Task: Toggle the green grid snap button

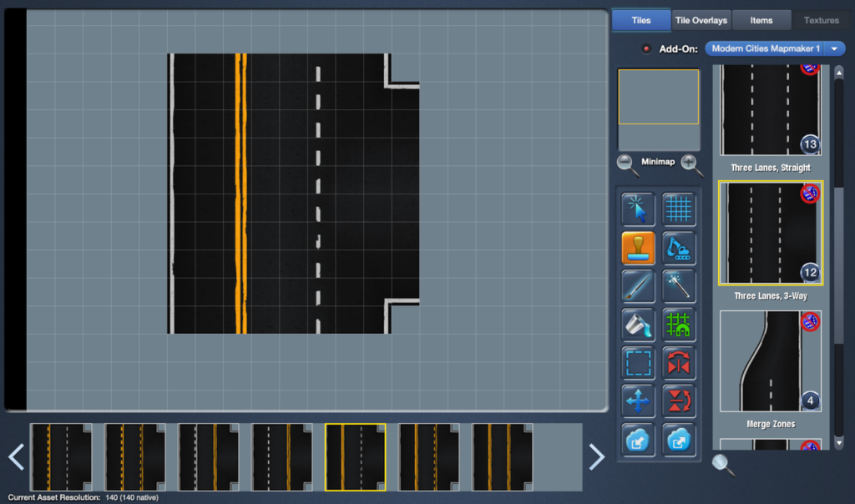Action: tap(679, 325)
